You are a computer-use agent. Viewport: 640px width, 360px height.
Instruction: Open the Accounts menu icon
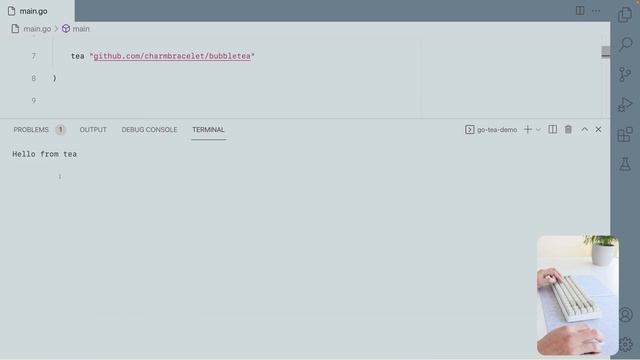(x=625, y=315)
